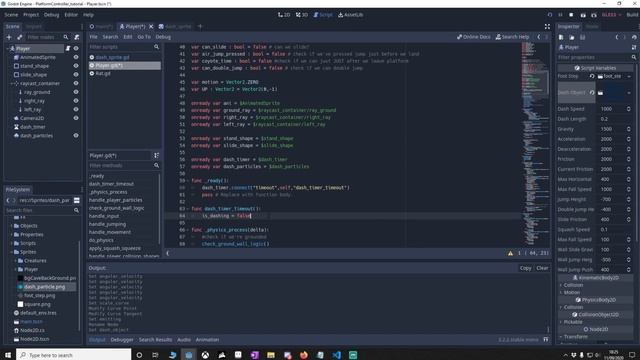Screen dimensions: 640x360
Task: Attach script icon in Scene dock toolbar
Action: (x=76, y=37)
